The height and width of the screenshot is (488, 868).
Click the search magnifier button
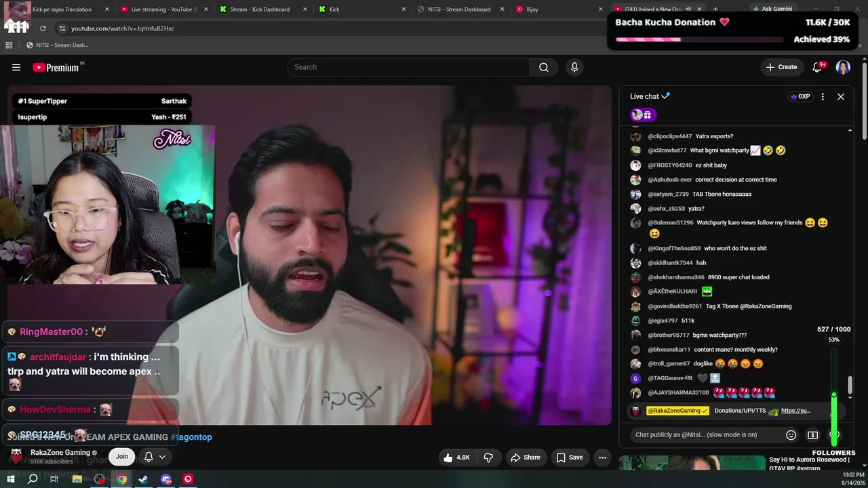[x=544, y=67]
